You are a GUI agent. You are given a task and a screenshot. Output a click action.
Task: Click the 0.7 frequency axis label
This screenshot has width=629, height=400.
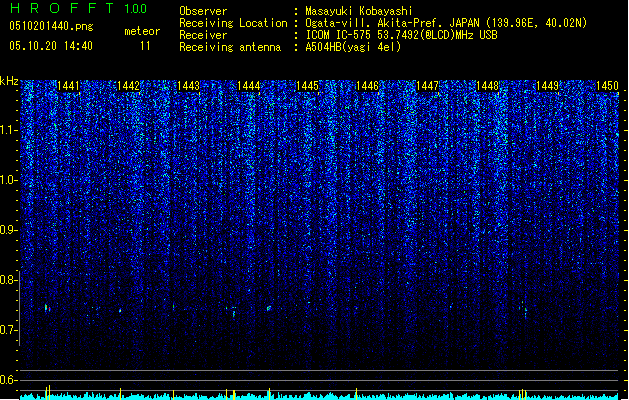coord(9,330)
